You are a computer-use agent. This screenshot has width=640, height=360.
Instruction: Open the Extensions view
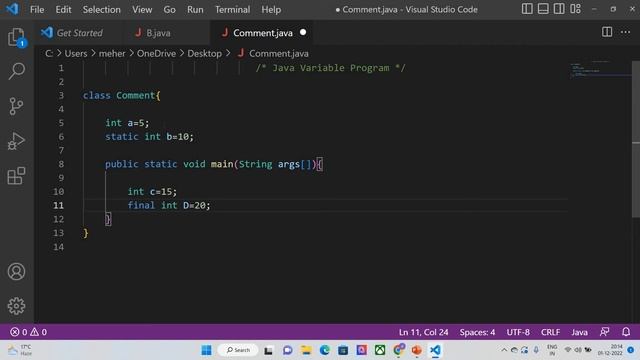tap(16, 176)
